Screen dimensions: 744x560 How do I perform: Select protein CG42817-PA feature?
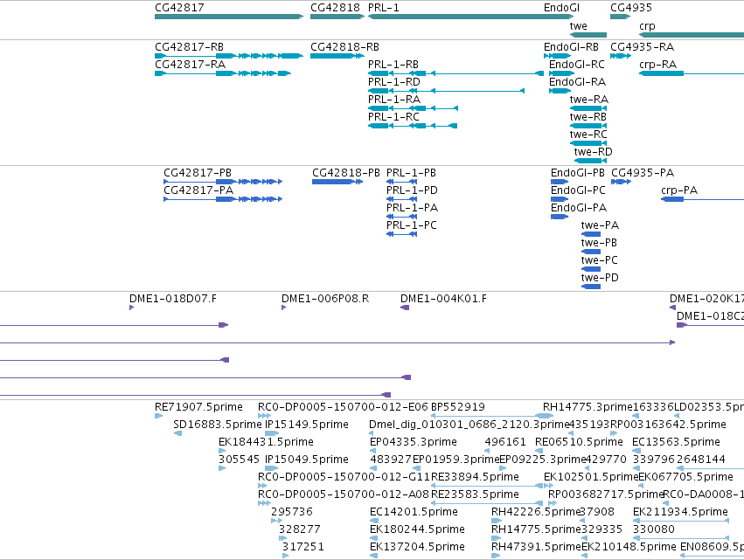tap(223, 199)
